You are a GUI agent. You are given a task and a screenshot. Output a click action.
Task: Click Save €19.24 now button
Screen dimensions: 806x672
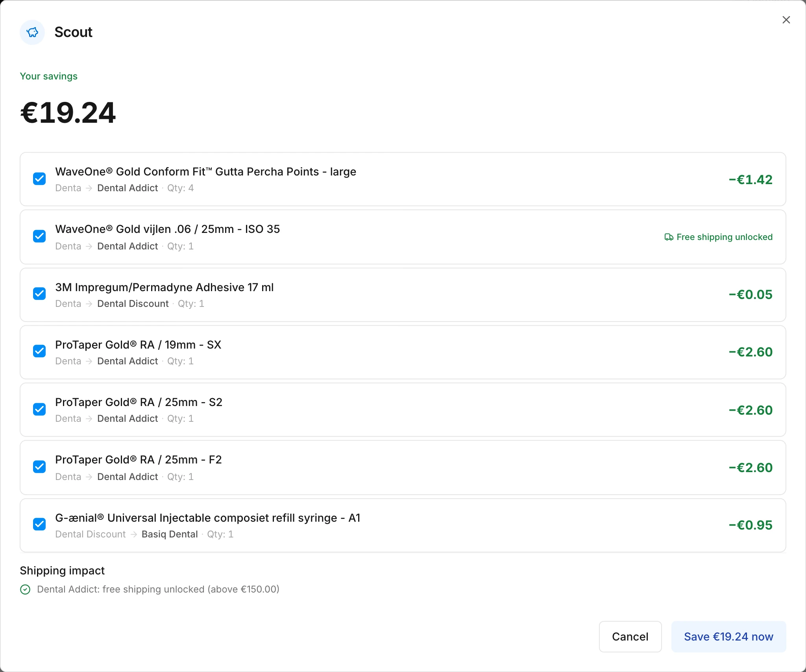[728, 637]
